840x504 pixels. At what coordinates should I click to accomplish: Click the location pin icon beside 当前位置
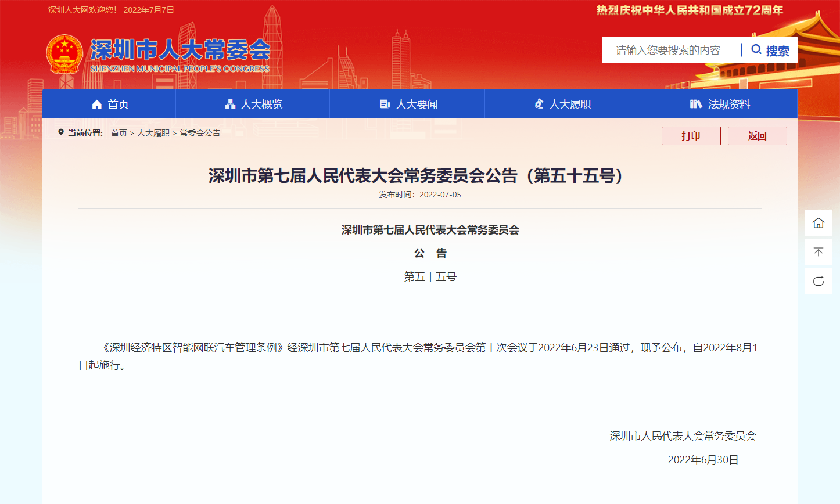click(x=61, y=132)
